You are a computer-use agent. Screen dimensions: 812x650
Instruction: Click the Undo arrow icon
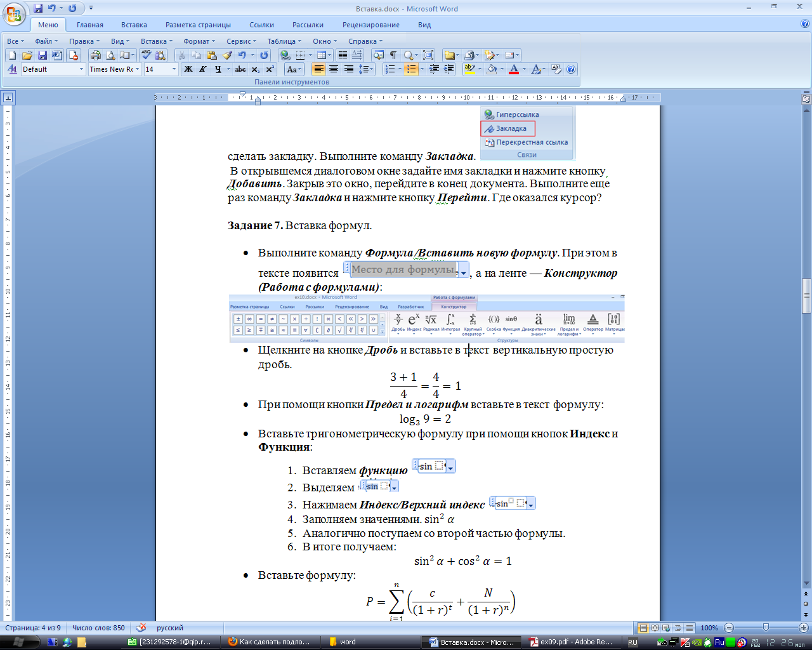click(x=242, y=55)
